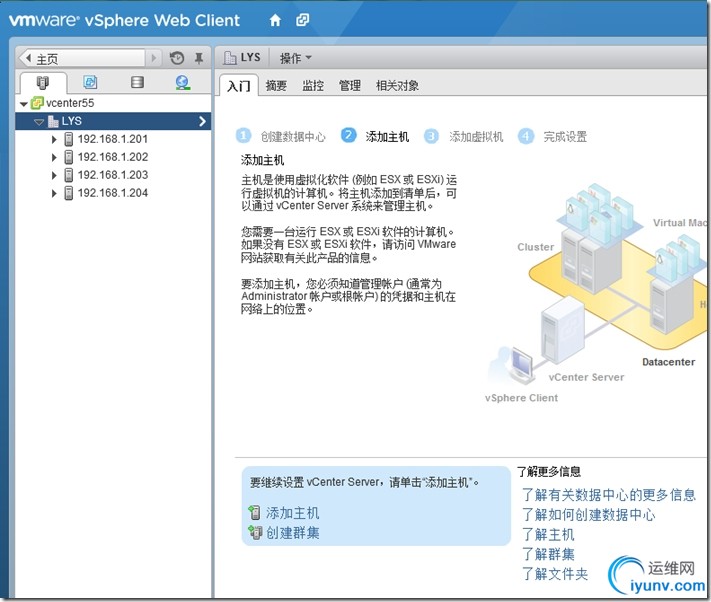Screen dimensions: 711x602
Task: Select step 2 添加主机
Action: 375,136
